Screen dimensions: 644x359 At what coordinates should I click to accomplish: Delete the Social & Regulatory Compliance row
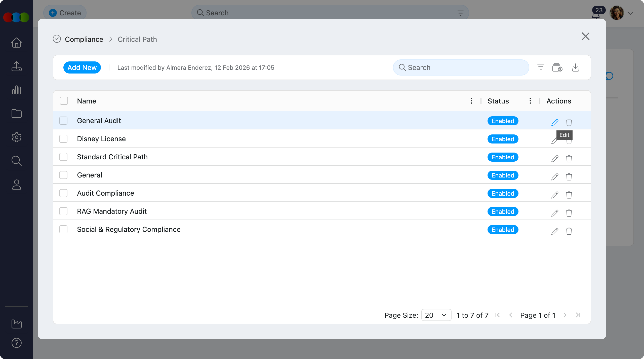point(569,231)
